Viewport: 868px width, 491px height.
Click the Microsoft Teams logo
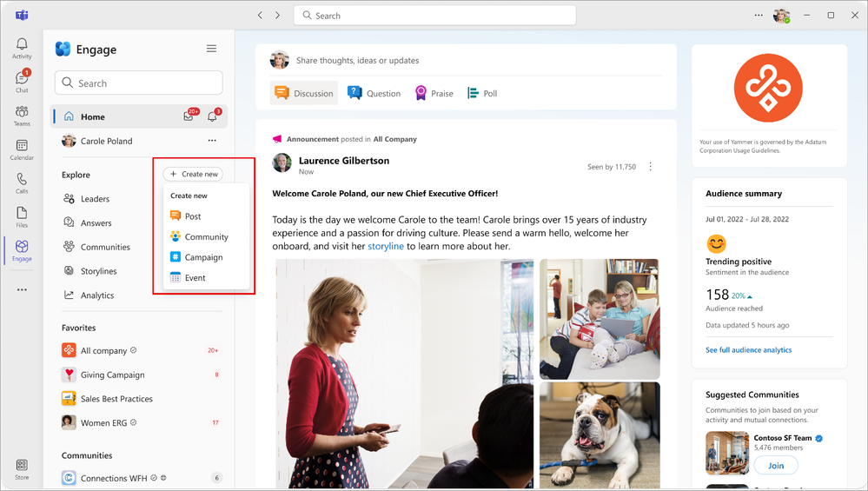(x=22, y=16)
